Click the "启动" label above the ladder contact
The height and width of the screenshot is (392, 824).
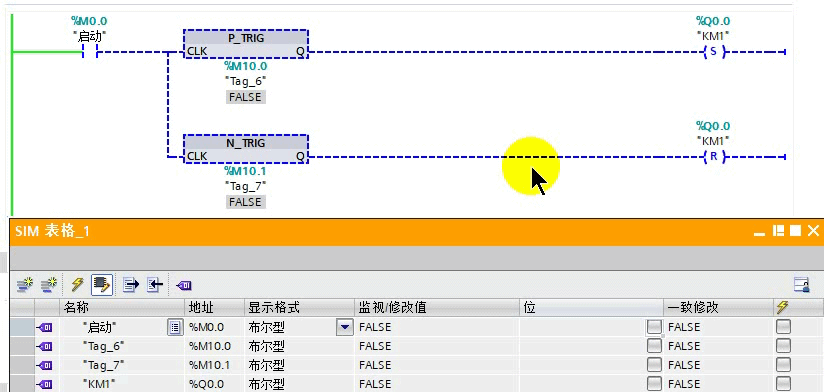[89, 36]
